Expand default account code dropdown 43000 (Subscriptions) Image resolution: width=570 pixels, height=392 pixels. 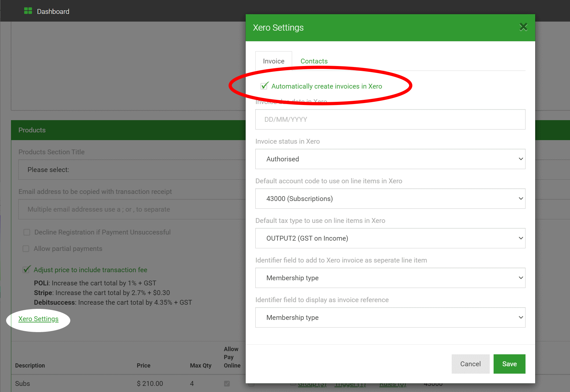pyautogui.click(x=390, y=199)
